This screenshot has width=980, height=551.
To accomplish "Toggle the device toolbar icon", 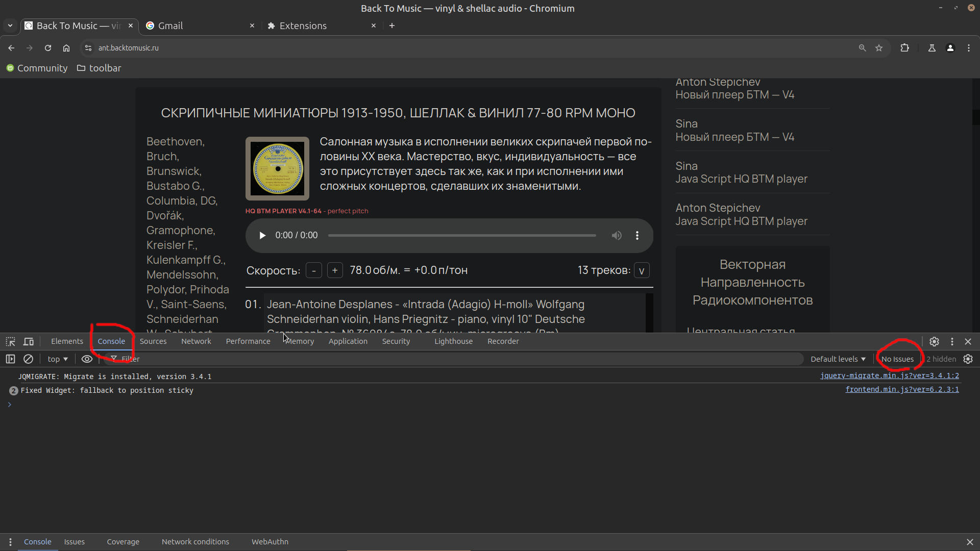I will click(x=29, y=341).
